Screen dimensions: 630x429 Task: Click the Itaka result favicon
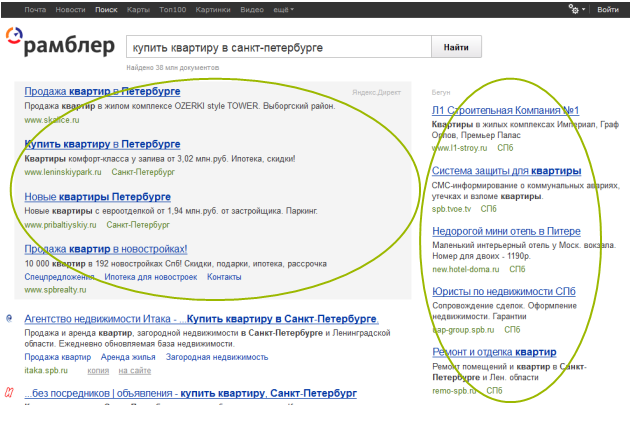pyautogui.click(x=10, y=318)
